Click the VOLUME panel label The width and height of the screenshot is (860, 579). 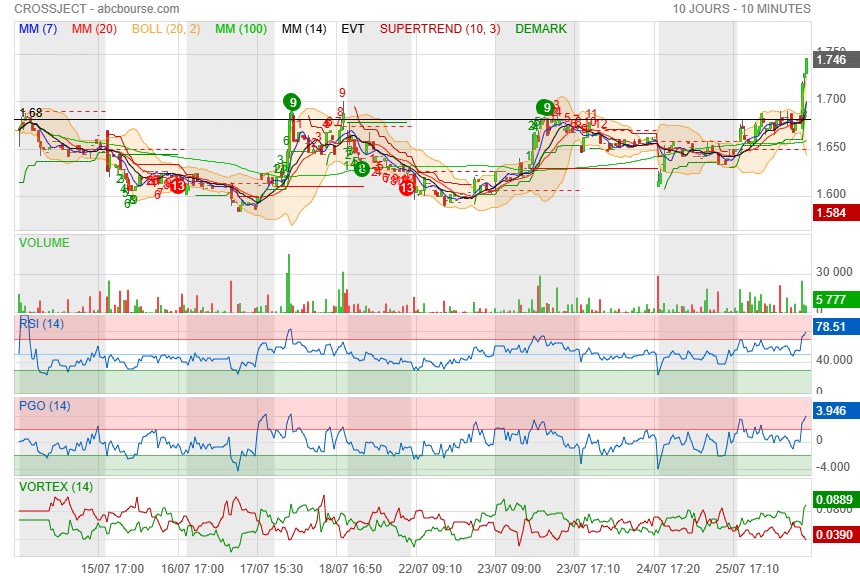click(x=44, y=243)
